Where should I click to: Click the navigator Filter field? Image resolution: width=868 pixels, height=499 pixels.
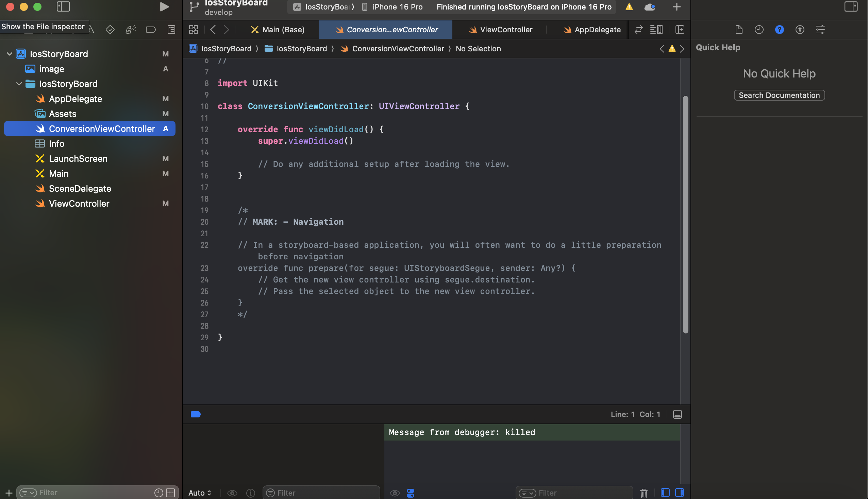(98, 493)
